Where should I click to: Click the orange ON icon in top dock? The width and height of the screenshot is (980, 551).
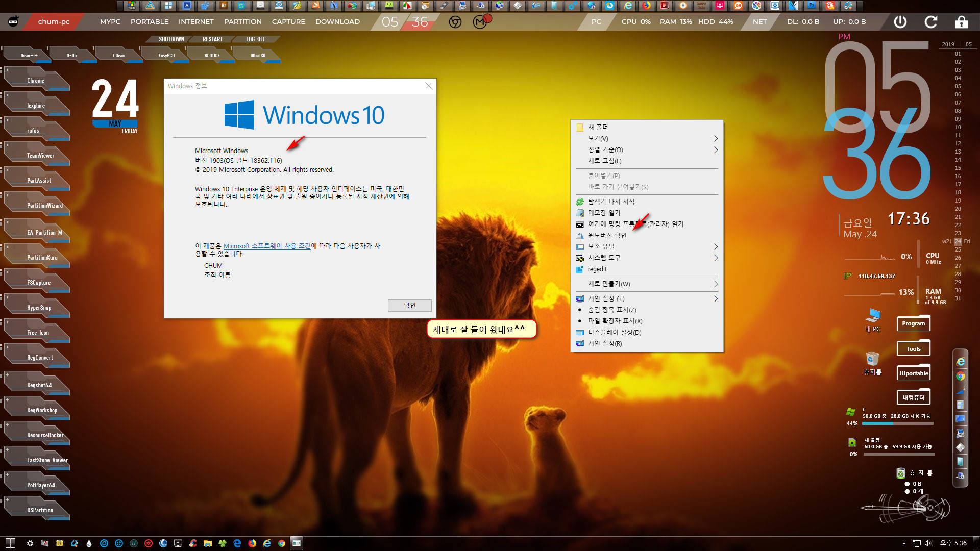pyautogui.click(x=738, y=6)
